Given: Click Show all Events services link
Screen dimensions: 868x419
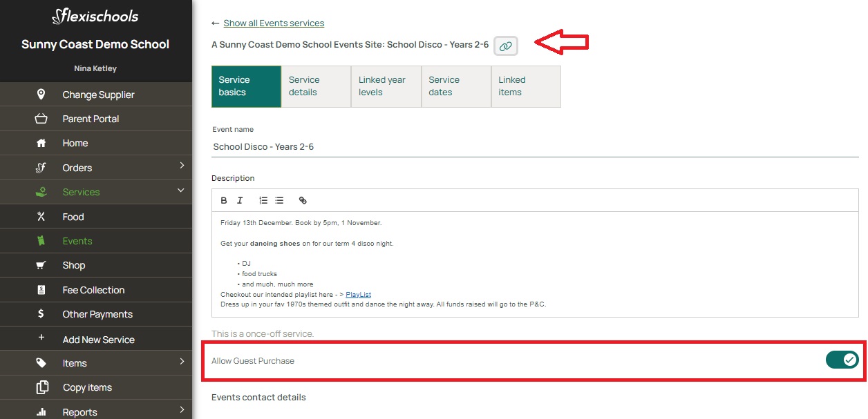Looking at the screenshot, I should click(x=274, y=23).
